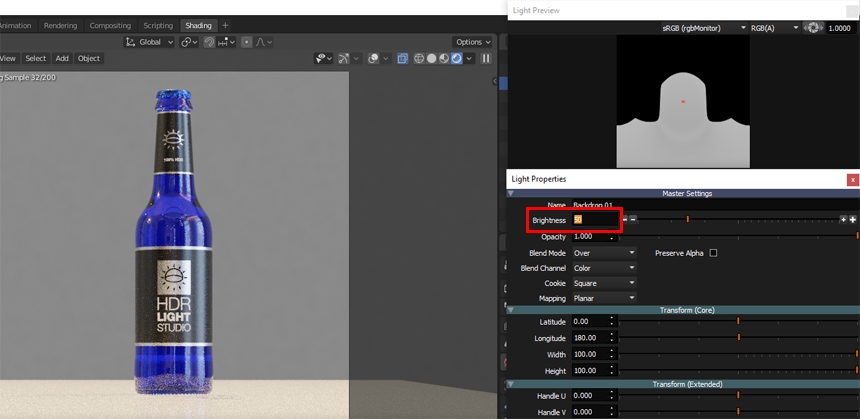The width and height of the screenshot is (860, 419).
Task: Open proportional editing falloff dropdown
Action: click(264, 42)
